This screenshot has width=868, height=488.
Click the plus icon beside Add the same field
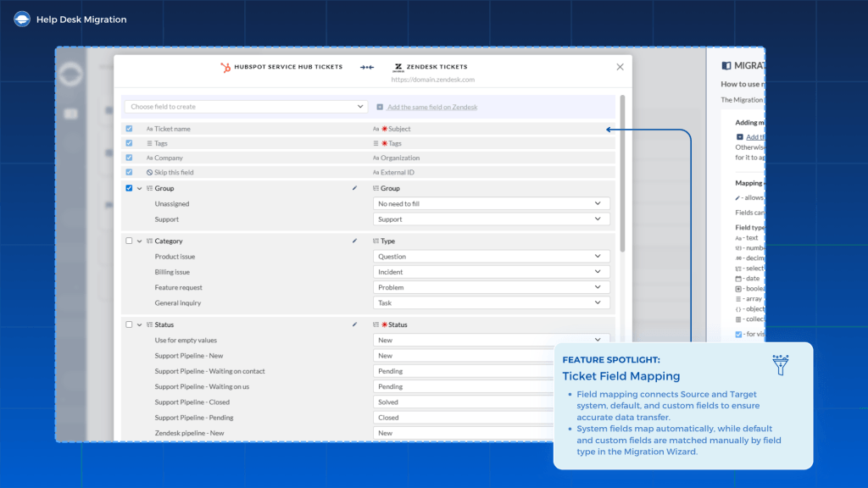coord(380,107)
